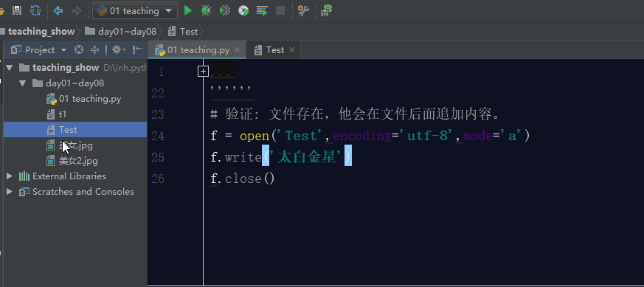Screen dimensions: 644x287
Task: Click the encoding='utf-8' argument
Action: 394,136
